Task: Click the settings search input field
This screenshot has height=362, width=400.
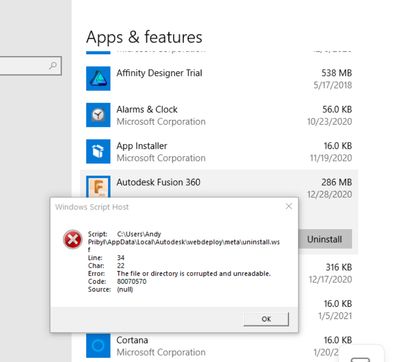Action: coord(30,66)
